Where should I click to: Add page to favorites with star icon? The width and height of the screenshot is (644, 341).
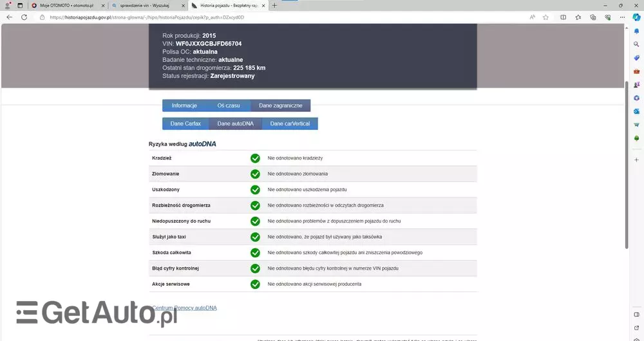tap(545, 17)
